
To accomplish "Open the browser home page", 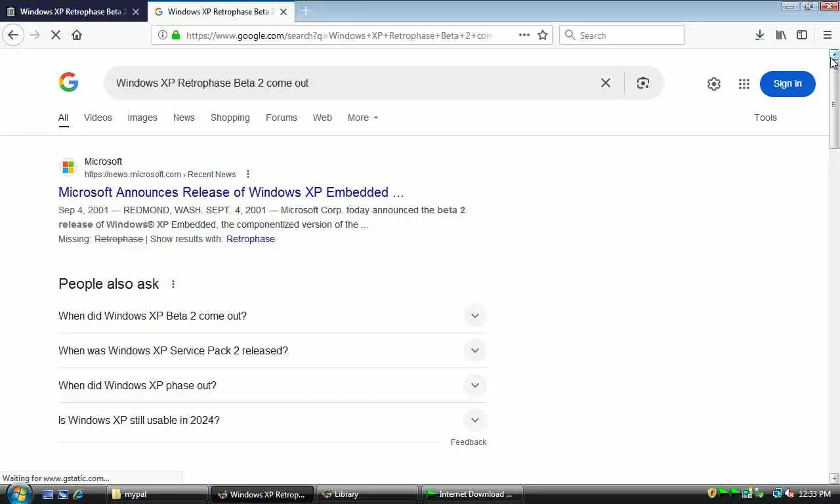I will point(77,35).
